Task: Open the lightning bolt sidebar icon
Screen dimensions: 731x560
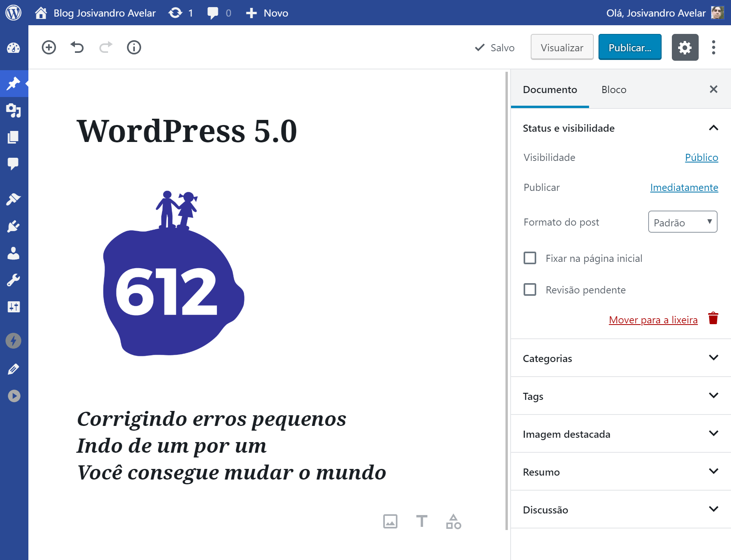Action: point(13,341)
